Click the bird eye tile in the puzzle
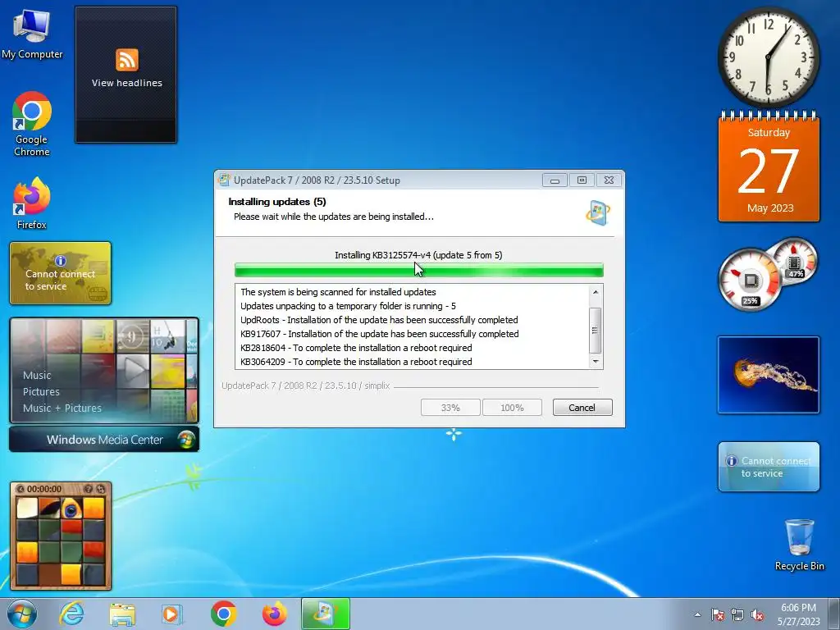 click(x=71, y=509)
